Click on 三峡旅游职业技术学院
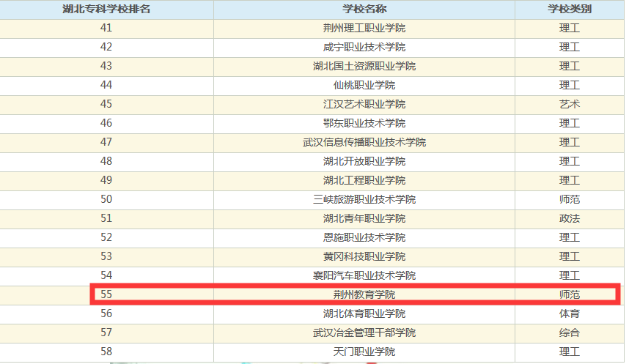The image size is (629, 364). point(364,200)
